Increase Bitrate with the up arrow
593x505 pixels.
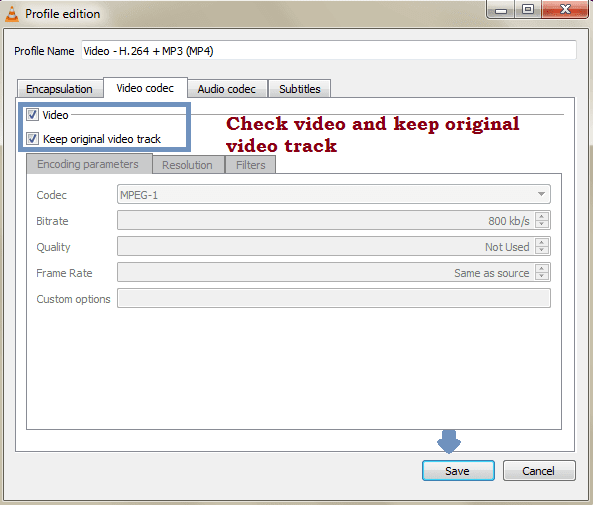click(542, 216)
